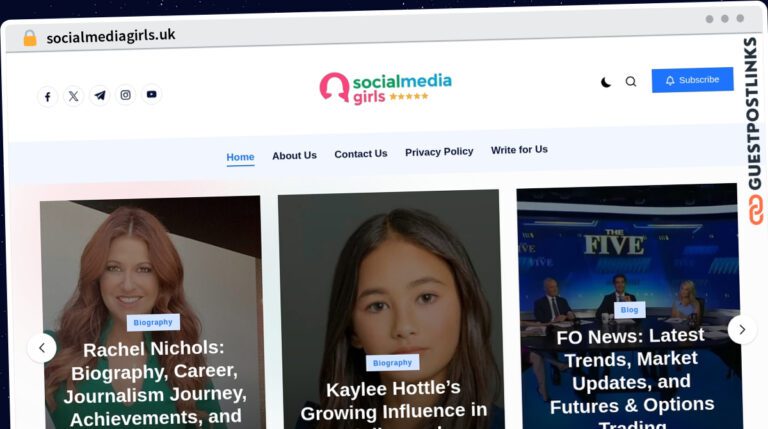Open the Rachel Nichols biography article

tap(154, 383)
